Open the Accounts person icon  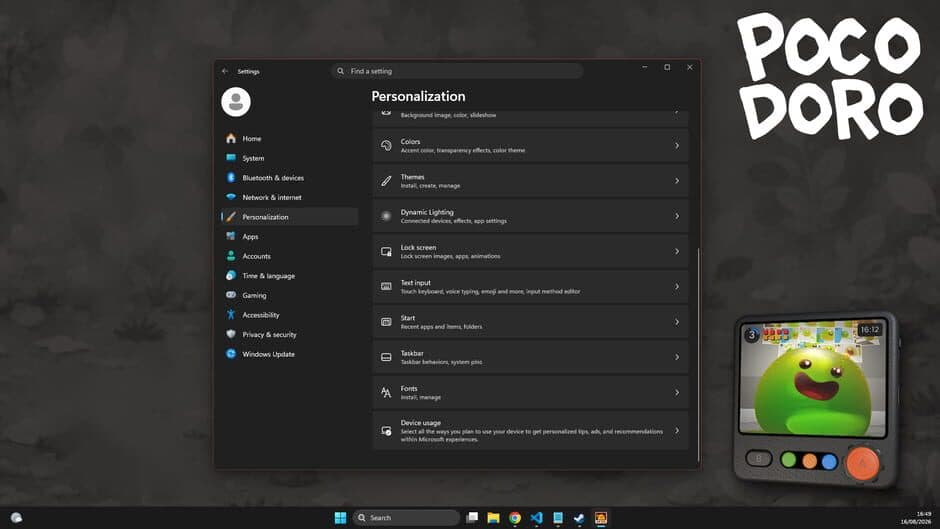231,256
